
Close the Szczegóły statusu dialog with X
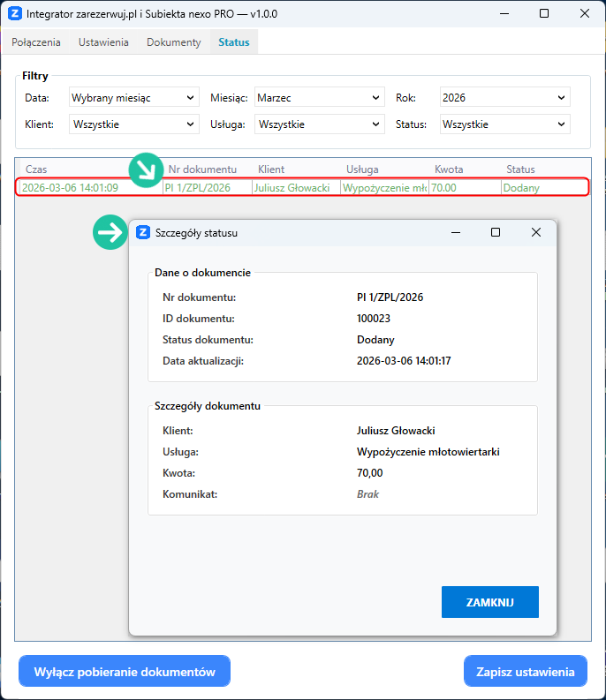[x=535, y=233]
